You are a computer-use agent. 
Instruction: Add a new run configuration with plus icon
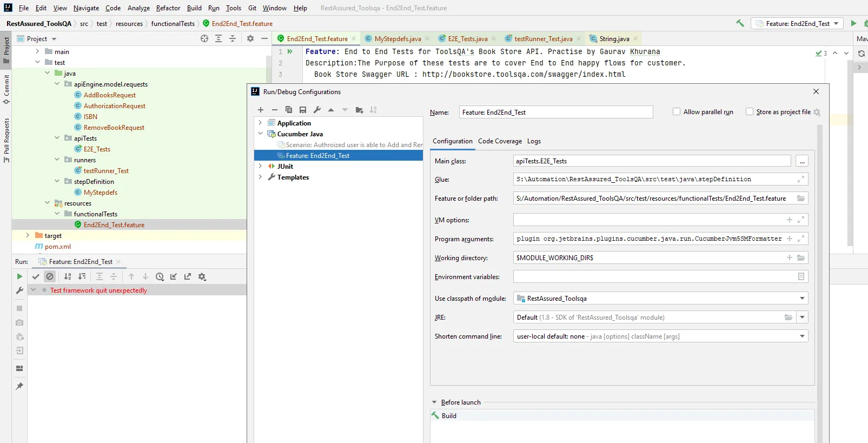[261, 110]
